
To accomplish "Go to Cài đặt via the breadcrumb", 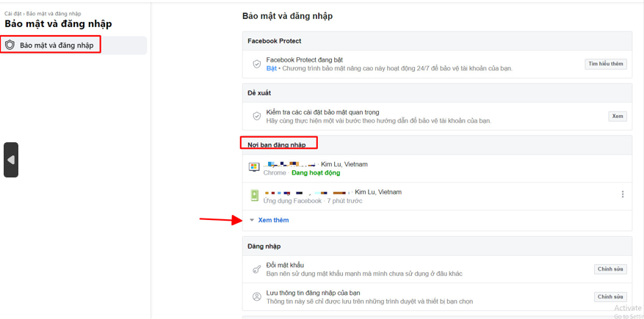I will coord(12,13).
